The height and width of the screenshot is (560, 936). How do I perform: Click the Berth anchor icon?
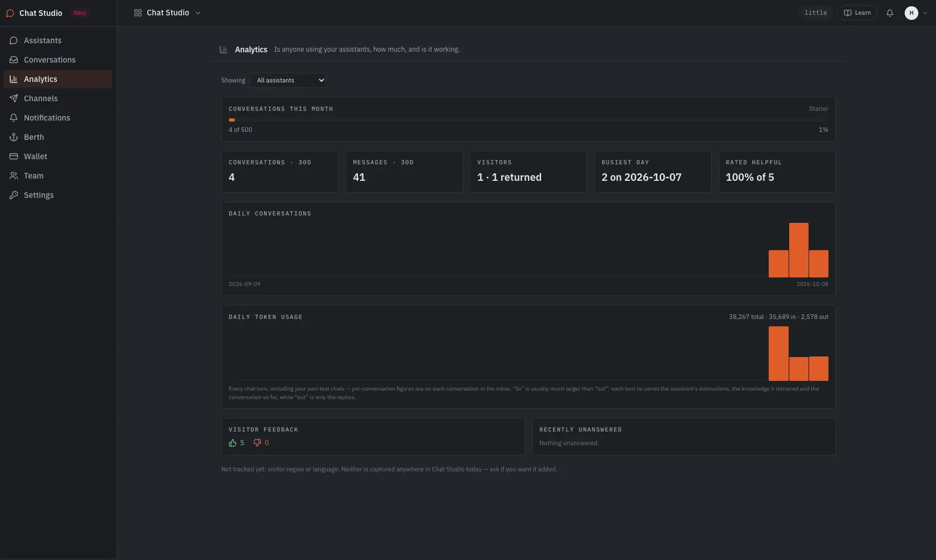point(14,137)
